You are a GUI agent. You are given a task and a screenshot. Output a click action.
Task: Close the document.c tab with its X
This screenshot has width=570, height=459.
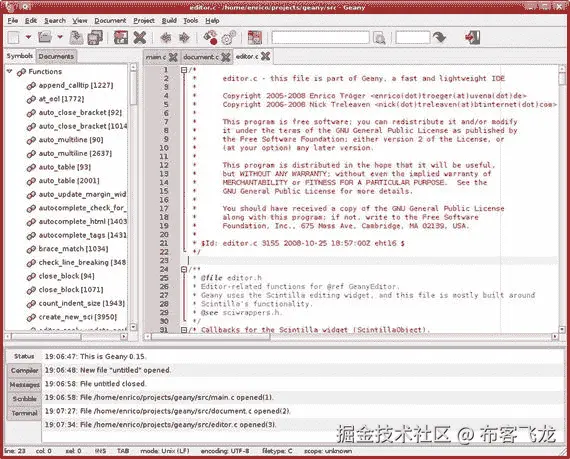click(226, 57)
